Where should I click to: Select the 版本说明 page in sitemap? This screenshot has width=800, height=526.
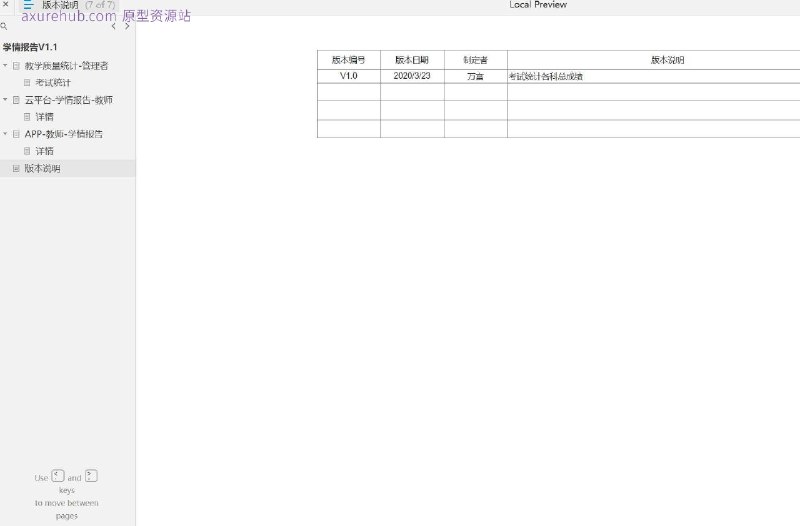point(67,168)
